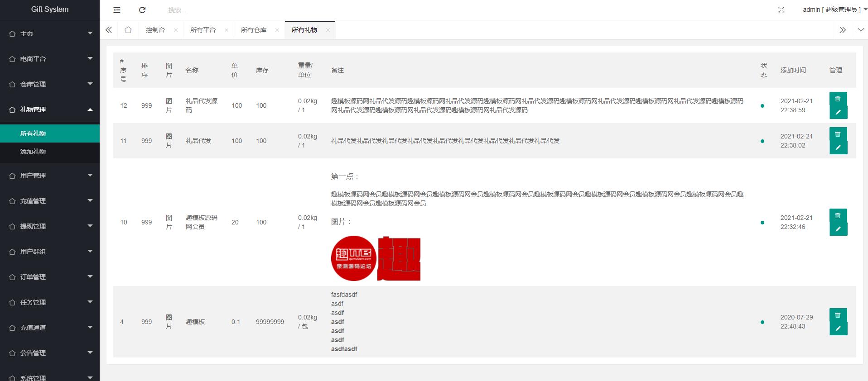
Task: Expand the 用户群组 sidebar menu
Action: 50,252
